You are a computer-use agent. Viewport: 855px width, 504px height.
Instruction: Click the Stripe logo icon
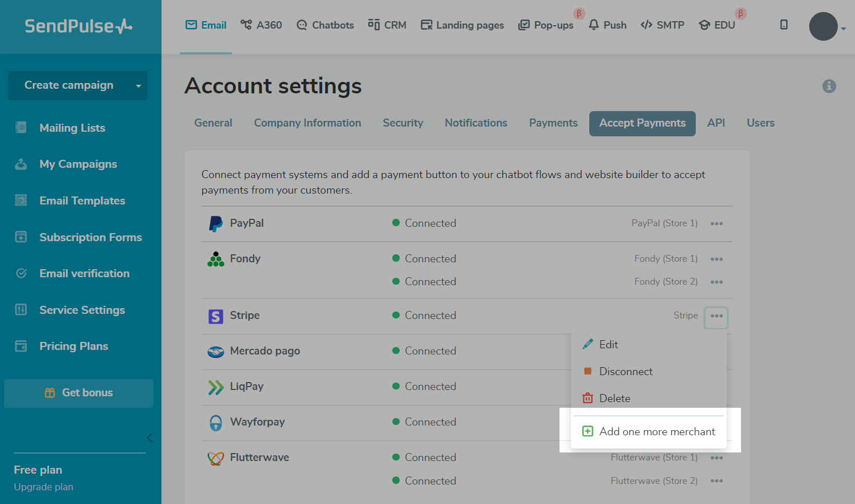point(215,316)
